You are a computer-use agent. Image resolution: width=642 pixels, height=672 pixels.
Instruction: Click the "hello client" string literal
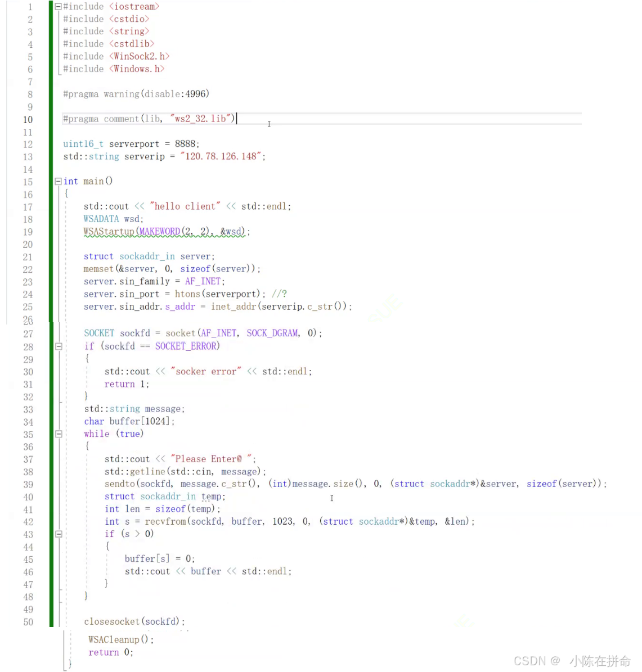(185, 206)
